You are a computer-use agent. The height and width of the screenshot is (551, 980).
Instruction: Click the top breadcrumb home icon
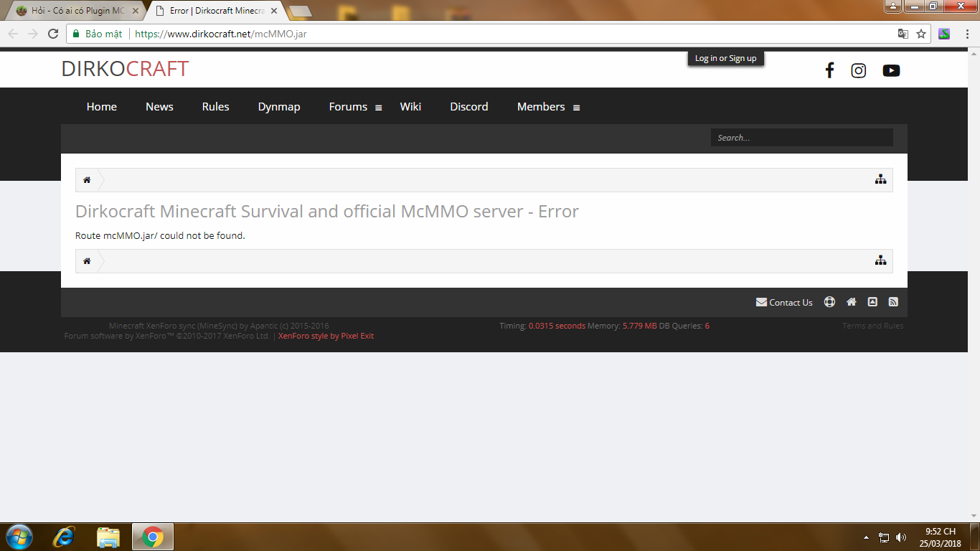(x=87, y=180)
